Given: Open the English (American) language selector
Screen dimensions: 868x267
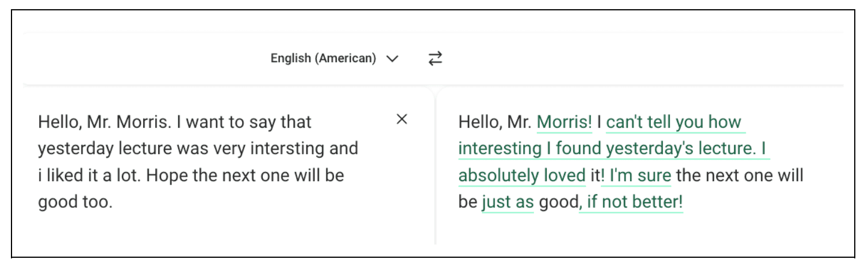Looking at the screenshot, I should coord(323,58).
